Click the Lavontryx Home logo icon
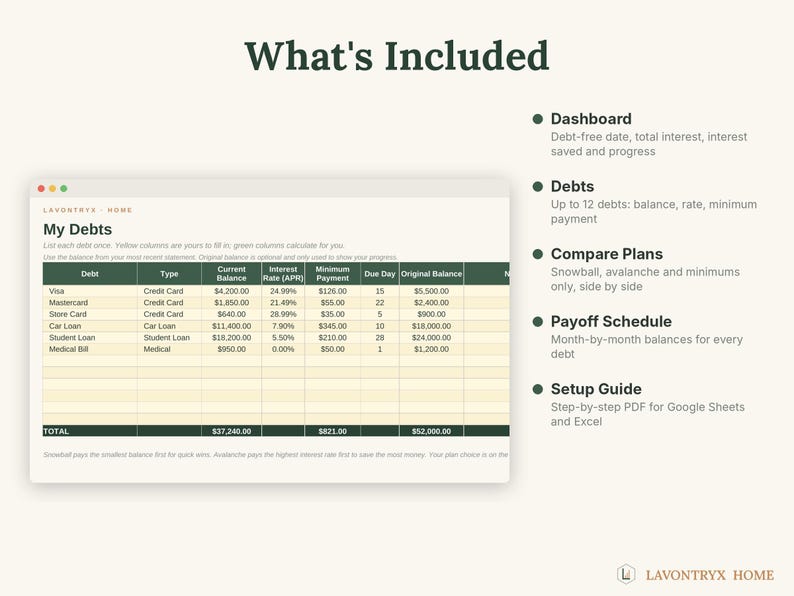 point(626,574)
